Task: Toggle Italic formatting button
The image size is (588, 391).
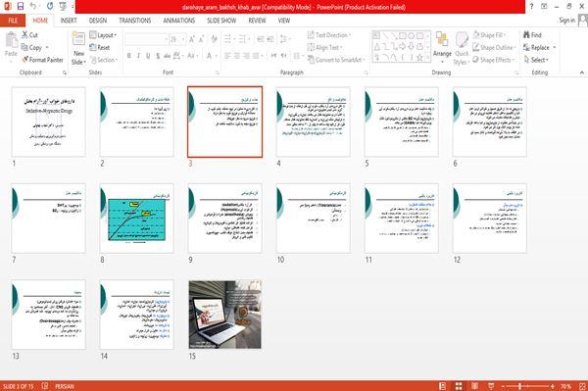Action: click(138, 56)
